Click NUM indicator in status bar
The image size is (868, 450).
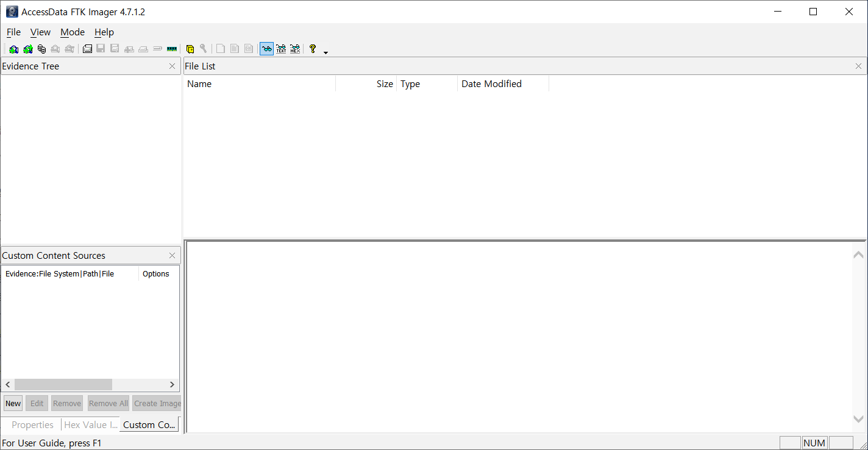tap(814, 443)
